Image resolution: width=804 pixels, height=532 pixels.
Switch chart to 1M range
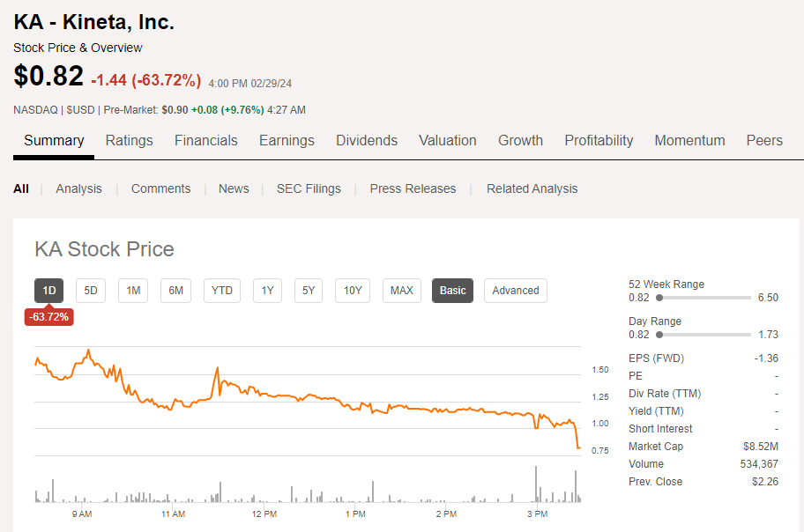point(133,291)
